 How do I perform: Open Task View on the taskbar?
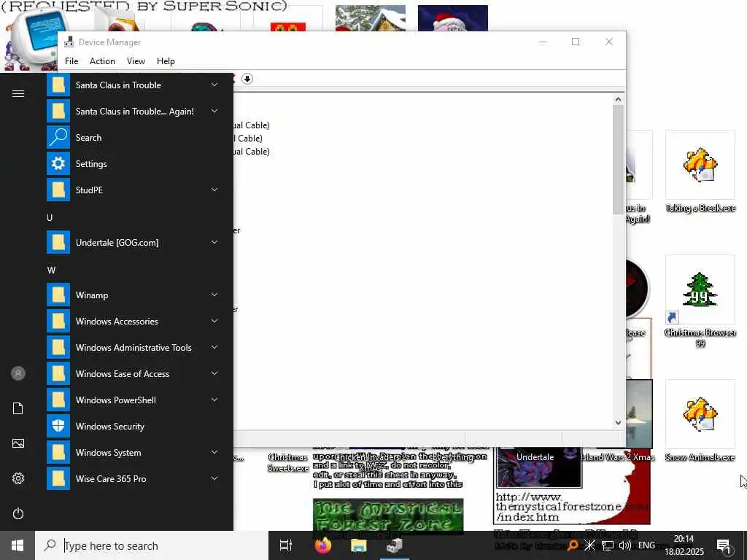pos(286,545)
